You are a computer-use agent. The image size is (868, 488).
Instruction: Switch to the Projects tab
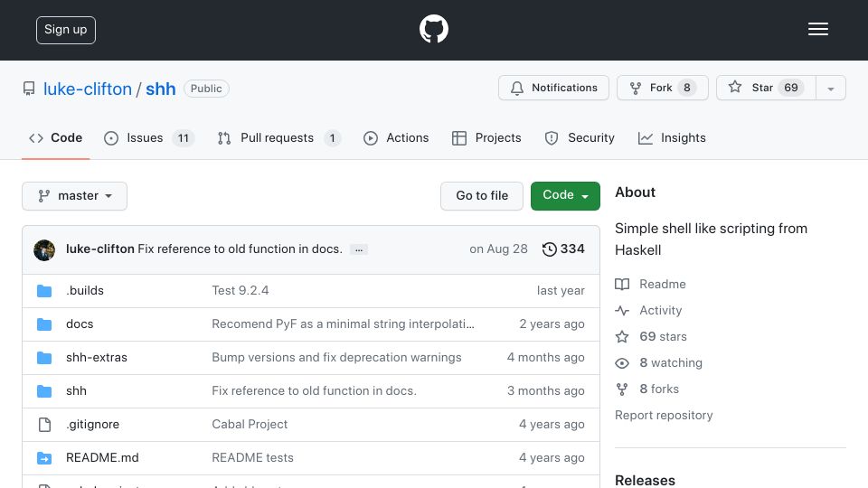click(486, 137)
